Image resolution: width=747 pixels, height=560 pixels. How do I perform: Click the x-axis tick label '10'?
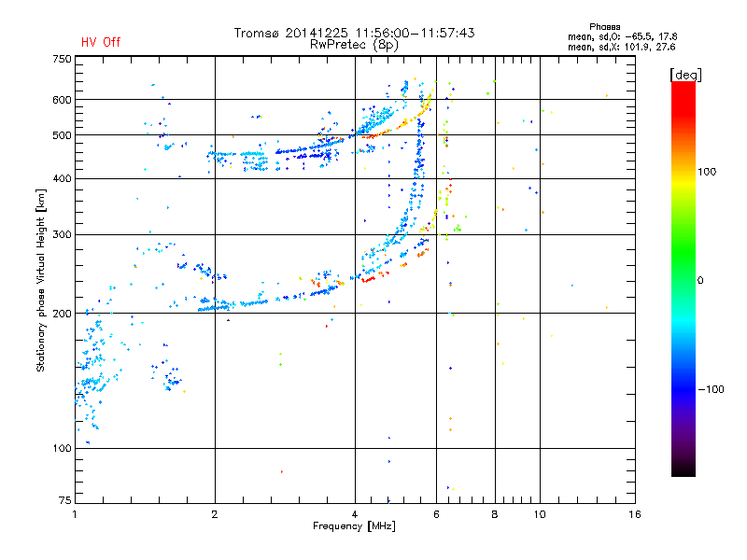point(540,514)
